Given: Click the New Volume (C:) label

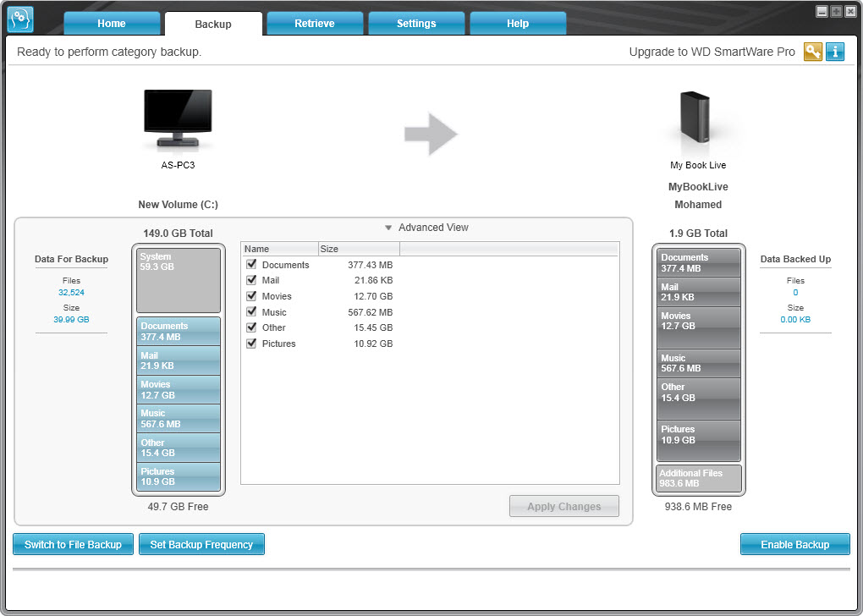Looking at the screenshot, I should 178,204.
